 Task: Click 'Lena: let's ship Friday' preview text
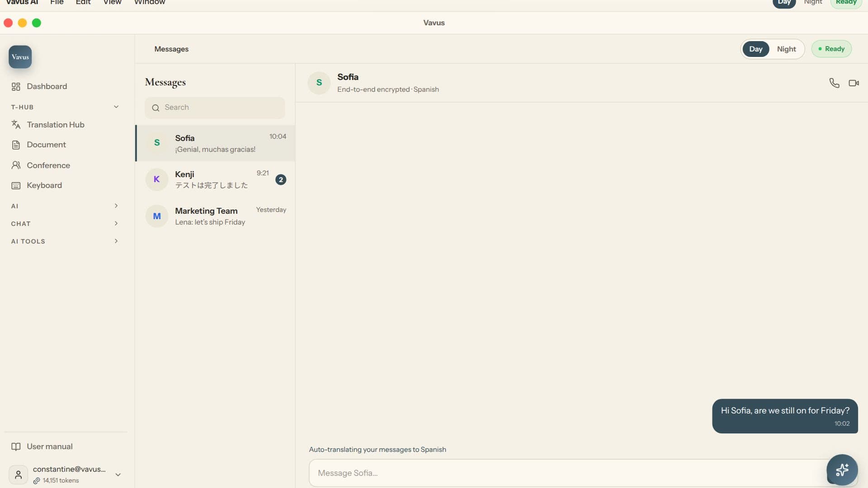pos(210,222)
